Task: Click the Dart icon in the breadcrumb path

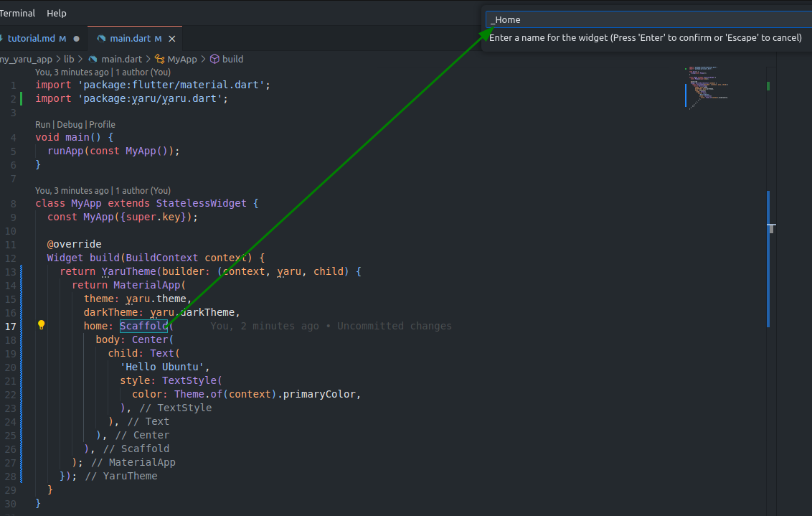Action: (93, 60)
